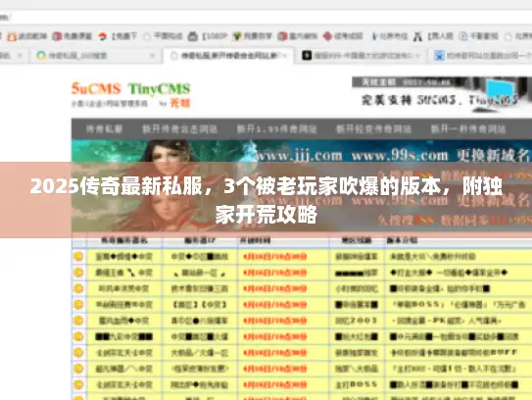532x400 pixels.
Task: Switch to the tab with black icon
Action: pos(362,55)
